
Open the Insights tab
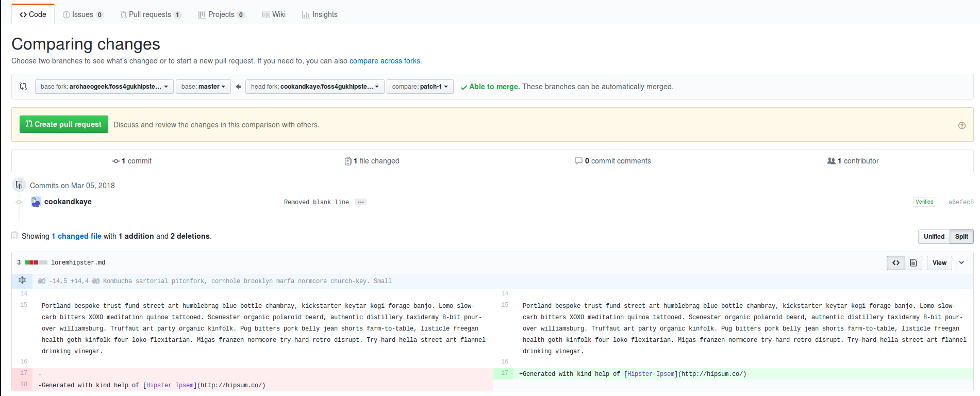point(320,14)
